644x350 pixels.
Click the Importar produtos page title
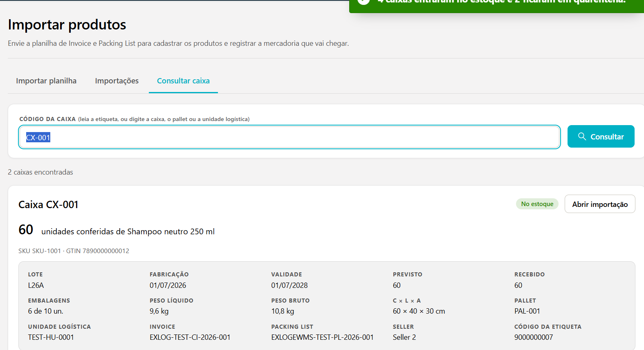[67, 25]
